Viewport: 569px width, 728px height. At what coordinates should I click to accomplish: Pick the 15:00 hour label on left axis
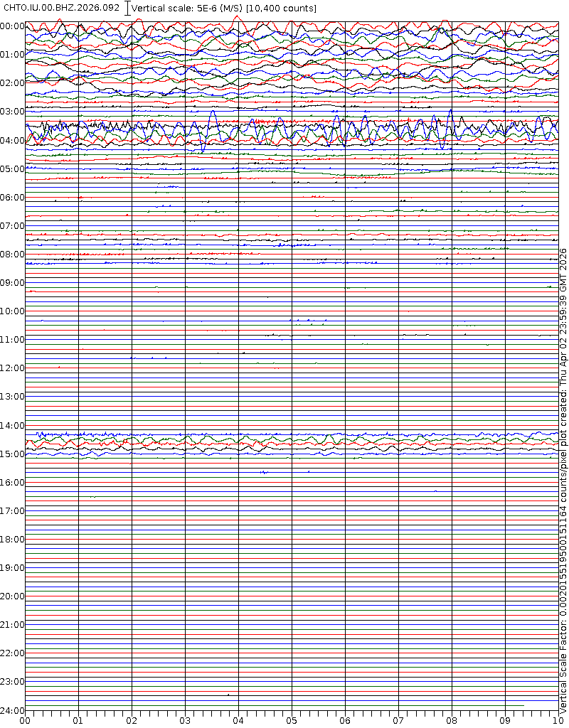[x=12, y=454]
